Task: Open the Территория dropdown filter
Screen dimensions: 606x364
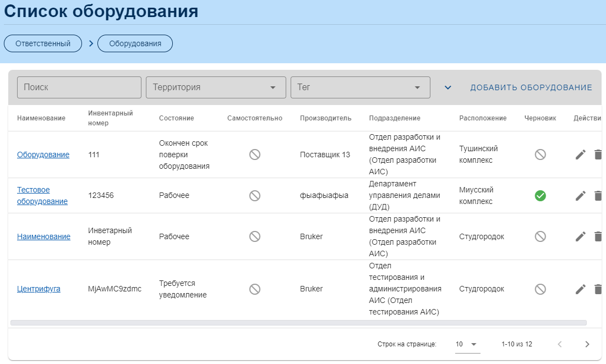Action: [x=216, y=87]
